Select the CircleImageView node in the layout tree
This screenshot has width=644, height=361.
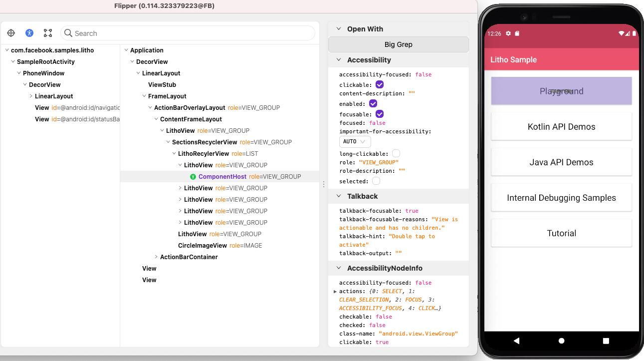tap(202, 245)
